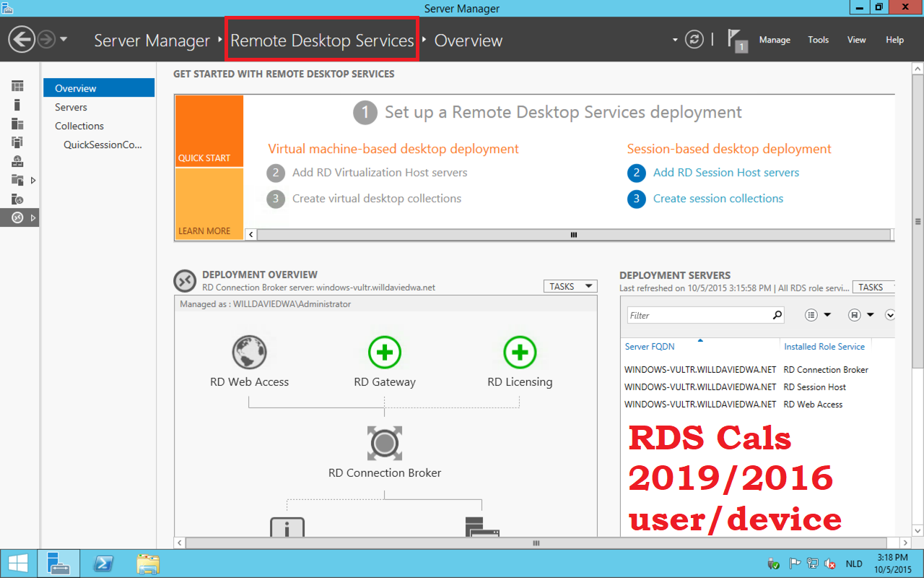Image resolution: width=924 pixels, height=578 pixels.
Task: Open Deployment Overview TASKS dropdown
Action: [570, 287]
